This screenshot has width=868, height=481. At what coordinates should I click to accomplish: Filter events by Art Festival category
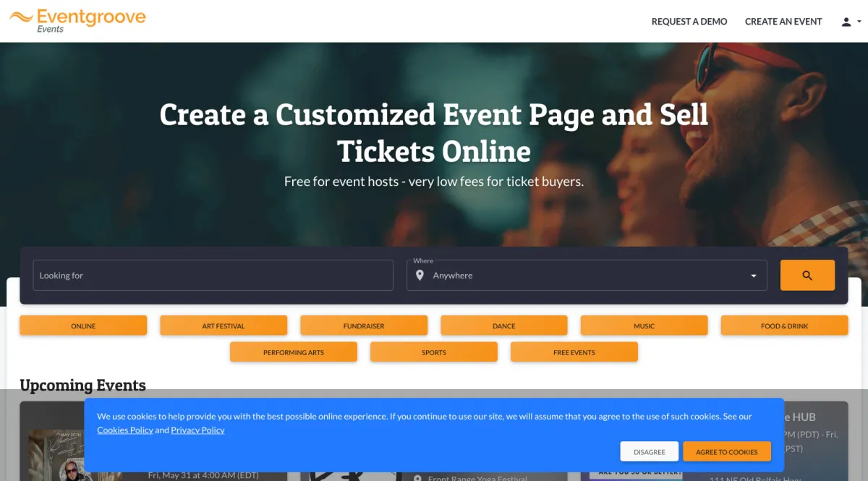[224, 326]
